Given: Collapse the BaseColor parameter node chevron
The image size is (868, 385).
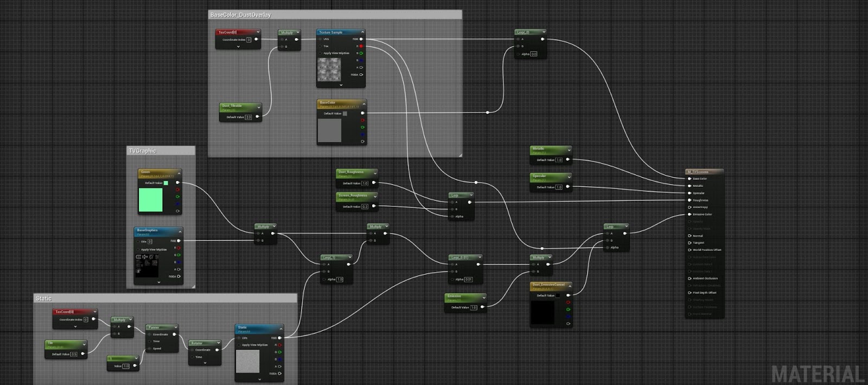Looking at the screenshot, I should 364,103.
